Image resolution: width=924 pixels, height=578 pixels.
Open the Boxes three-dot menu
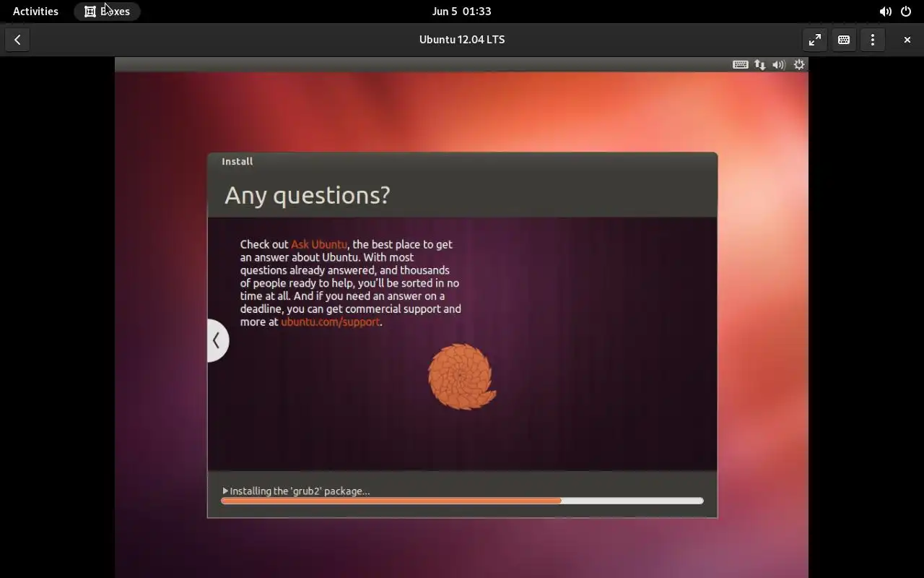(872, 40)
